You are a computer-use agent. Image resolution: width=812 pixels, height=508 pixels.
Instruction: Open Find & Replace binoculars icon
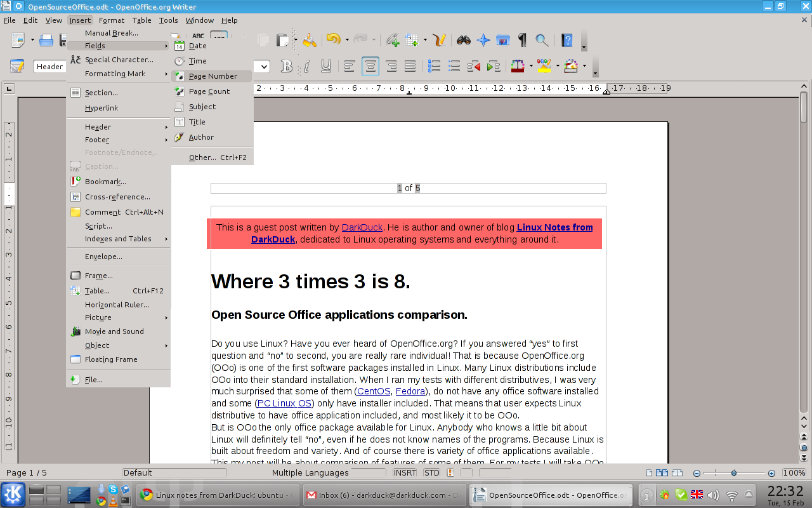464,40
